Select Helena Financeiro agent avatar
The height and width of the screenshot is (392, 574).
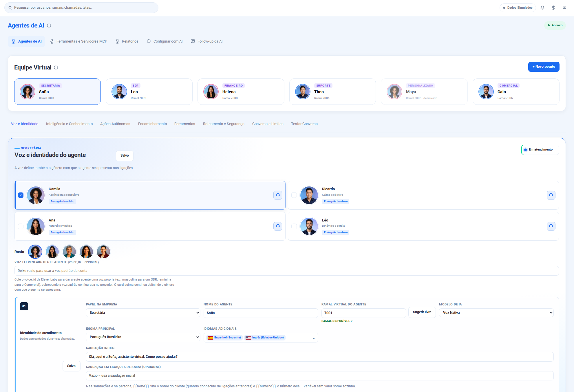pos(211,91)
